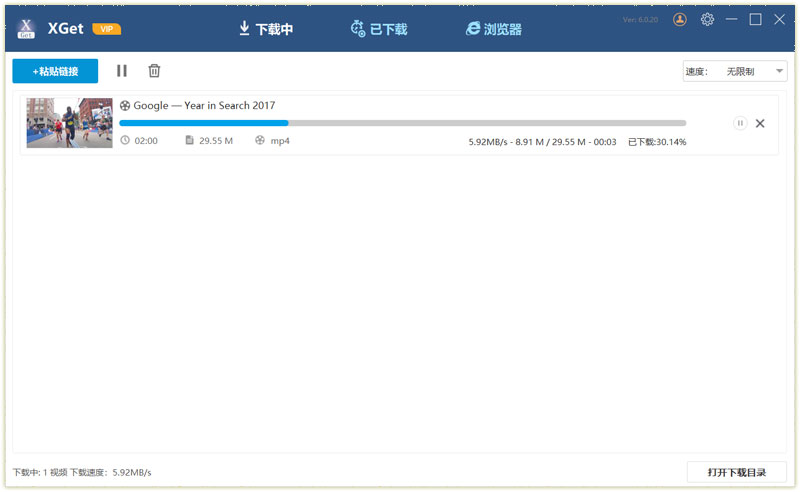Select the Year in Search 2017 title
Screen dimensions: 800x492
coord(204,105)
